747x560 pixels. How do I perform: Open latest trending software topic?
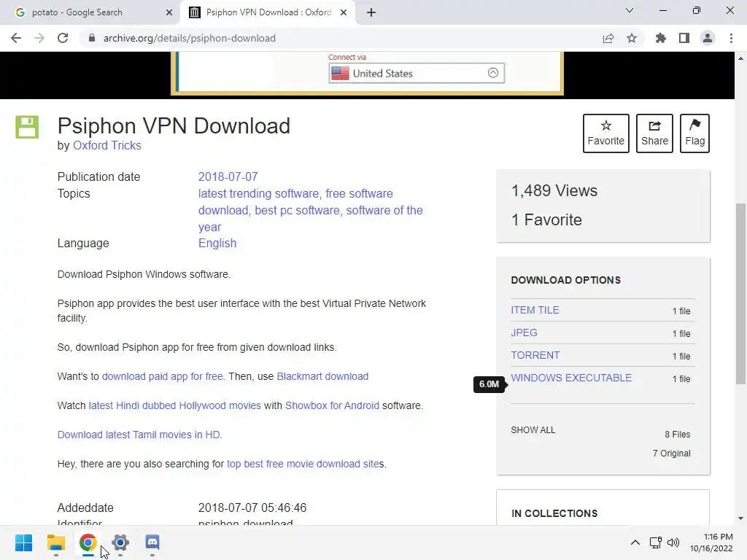coord(259,194)
